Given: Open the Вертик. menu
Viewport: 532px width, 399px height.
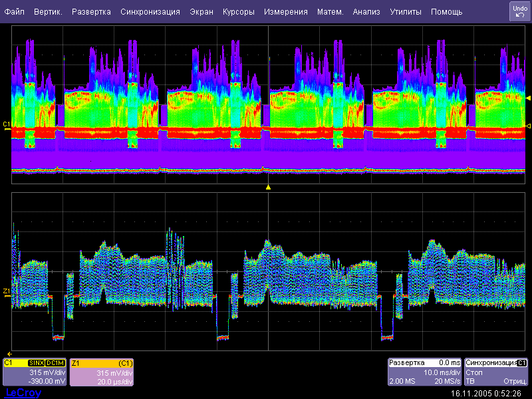Looking at the screenshot, I should tap(48, 12).
